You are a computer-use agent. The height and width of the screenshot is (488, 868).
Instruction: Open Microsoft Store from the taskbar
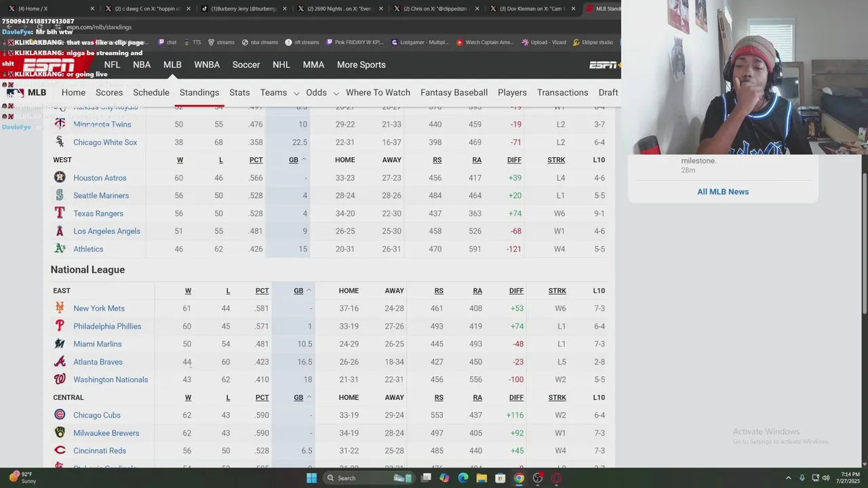500,478
